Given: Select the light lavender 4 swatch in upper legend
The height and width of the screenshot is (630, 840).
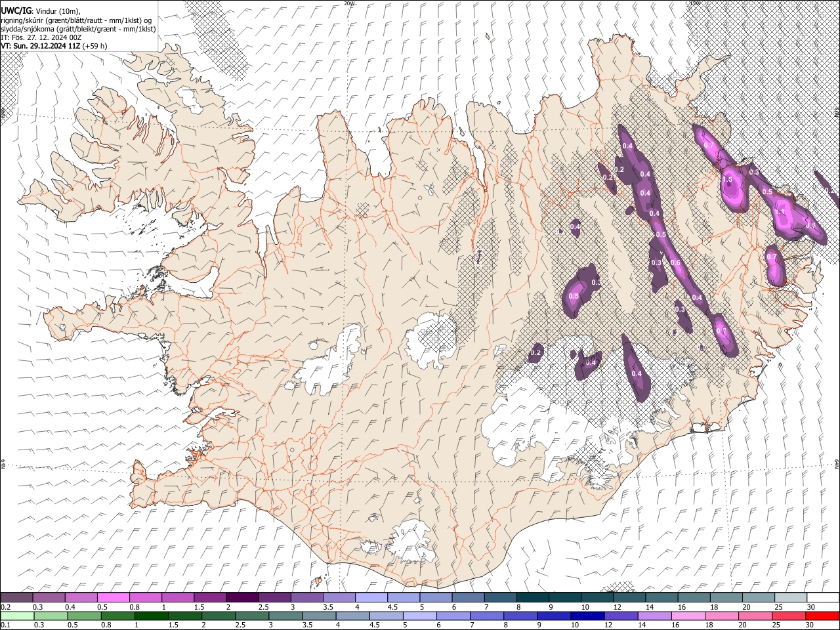Looking at the screenshot, I should tap(371, 597).
